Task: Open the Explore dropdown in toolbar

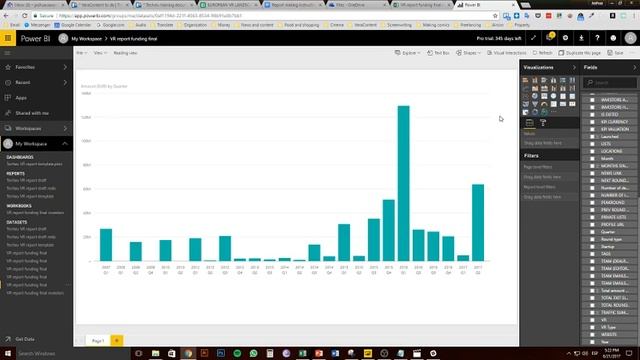Action: click(407, 53)
